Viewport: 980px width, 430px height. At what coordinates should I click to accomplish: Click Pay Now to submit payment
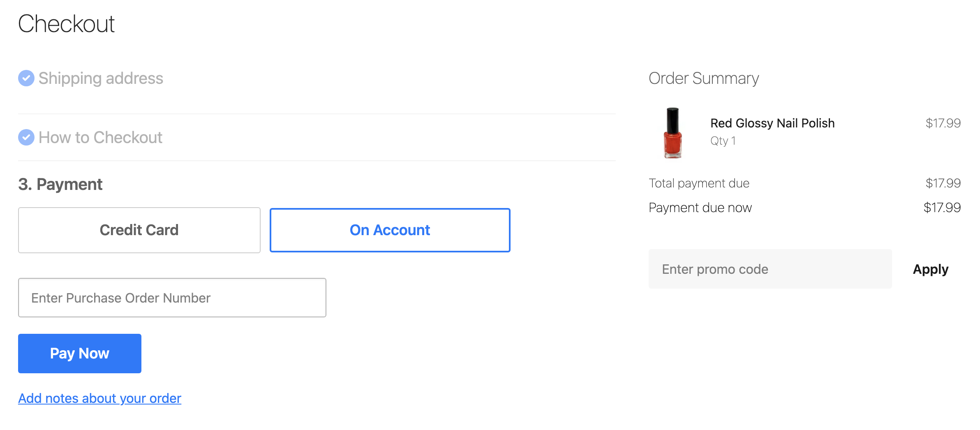pos(79,353)
